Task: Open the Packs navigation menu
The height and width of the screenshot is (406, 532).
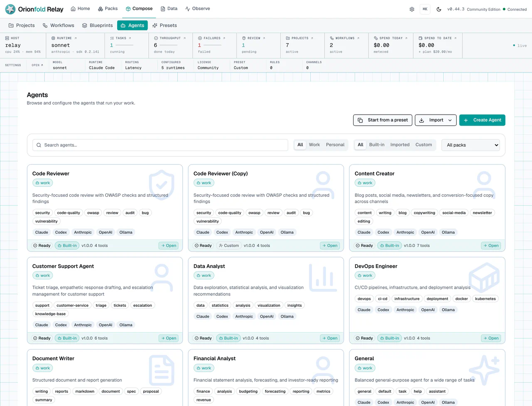Action: click(x=108, y=9)
